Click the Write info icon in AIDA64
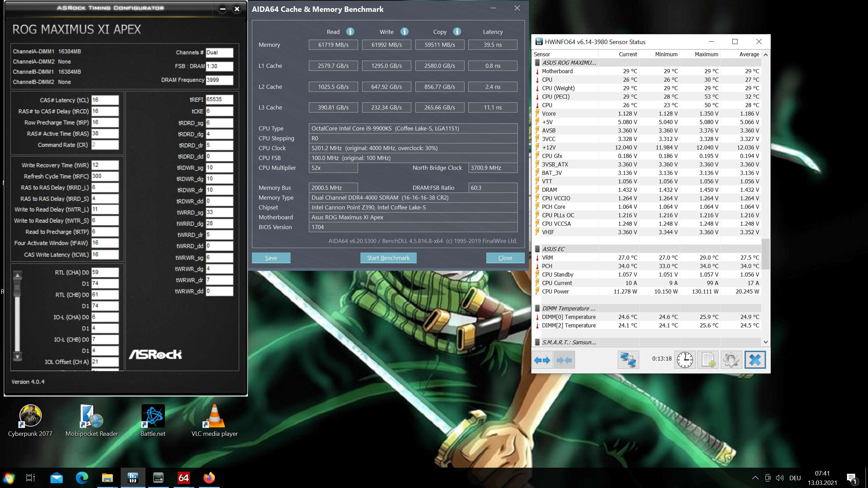Viewport: 868px width, 488px height. tap(404, 32)
